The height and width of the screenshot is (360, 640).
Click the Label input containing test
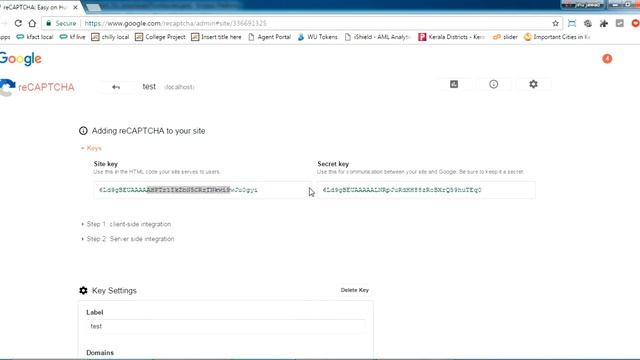[226, 326]
